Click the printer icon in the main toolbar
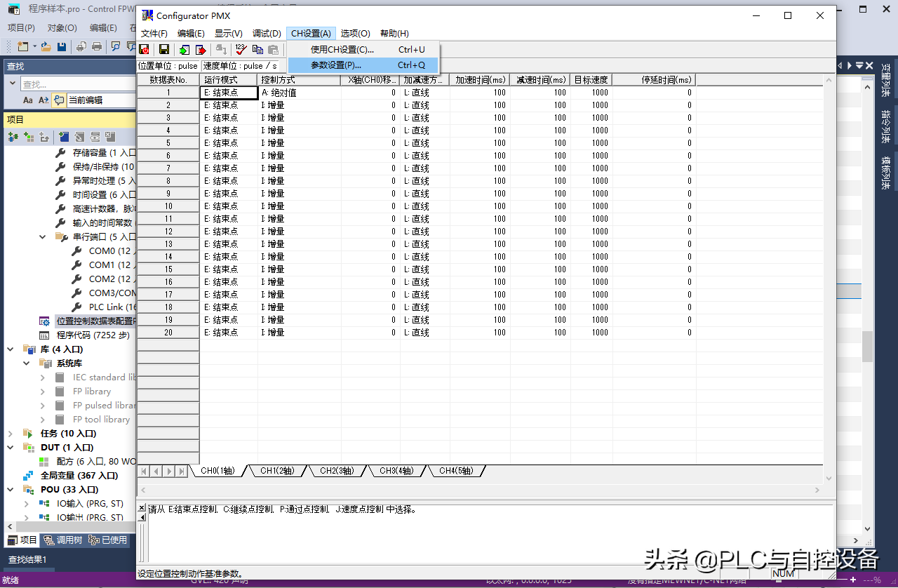This screenshot has height=588, width=898. click(97, 46)
